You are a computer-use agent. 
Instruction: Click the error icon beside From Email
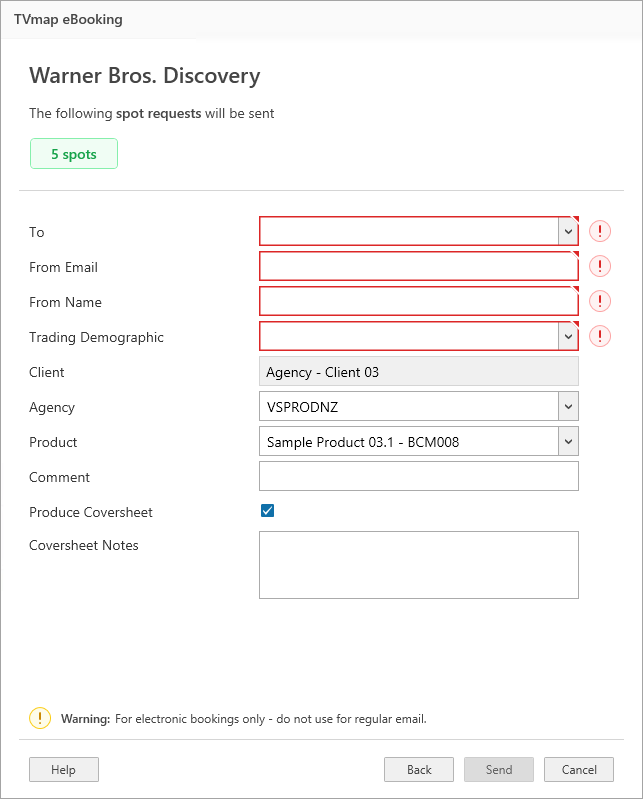point(600,267)
